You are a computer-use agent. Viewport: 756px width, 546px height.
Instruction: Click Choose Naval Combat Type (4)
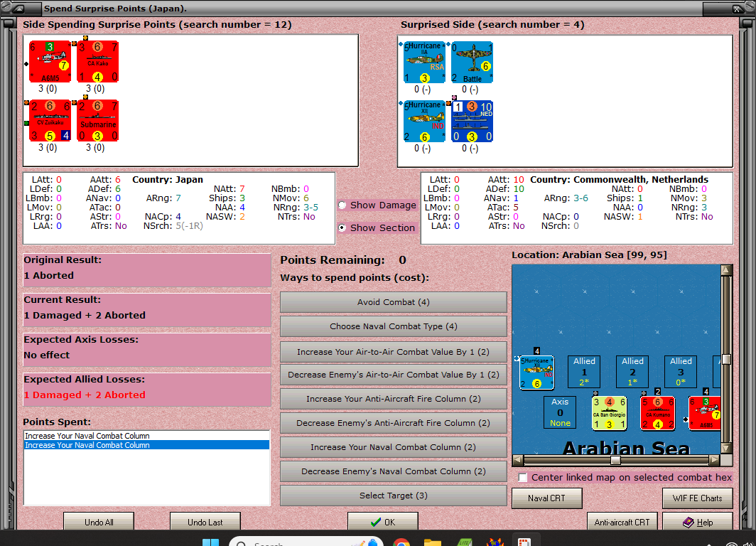click(x=394, y=326)
